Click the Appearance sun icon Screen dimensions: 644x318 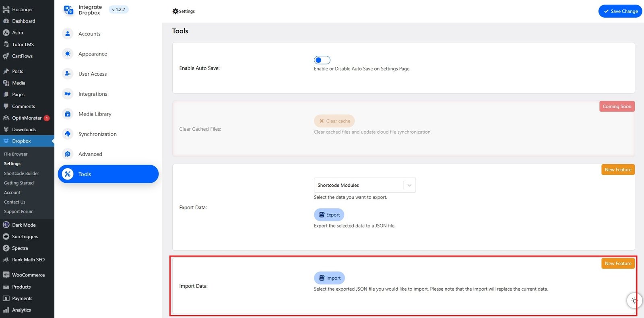tap(68, 54)
